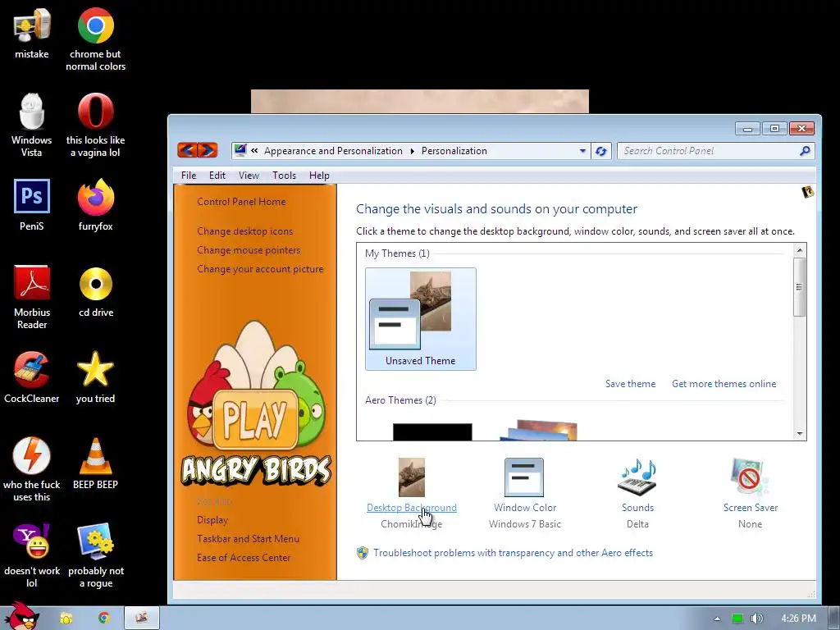This screenshot has height=630, width=840.
Task: Click the theme list scroll-up arrow
Action: (x=799, y=249)
